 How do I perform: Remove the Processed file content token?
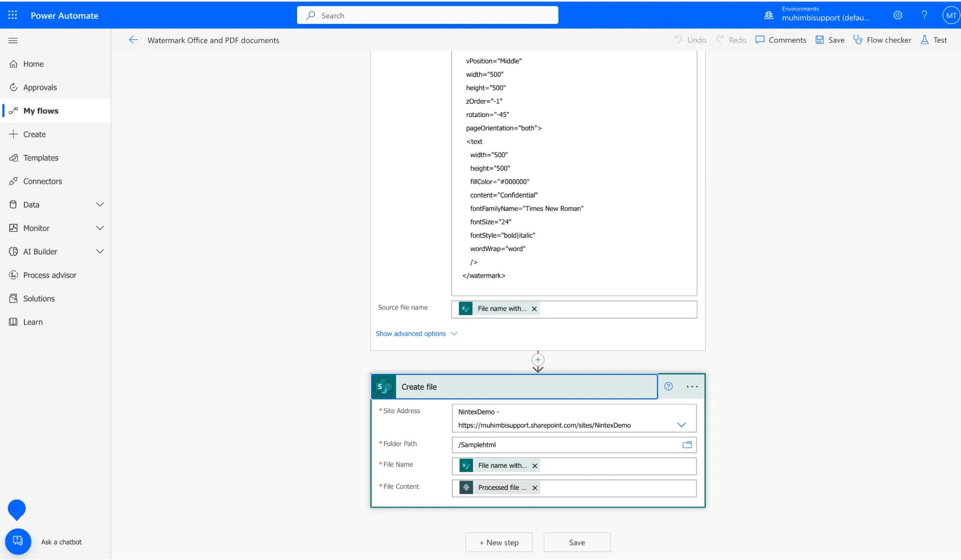point(535,487)
